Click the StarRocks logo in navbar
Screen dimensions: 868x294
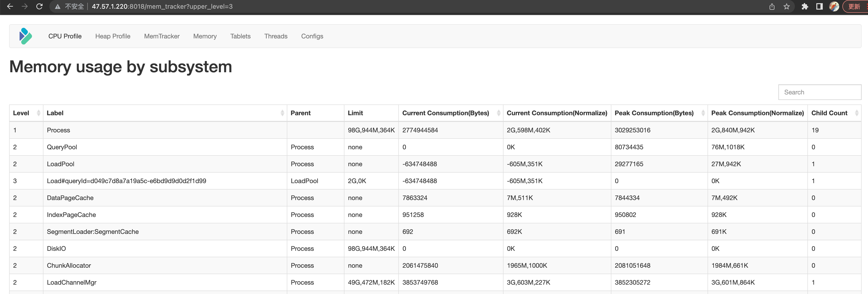[x=26, y=36]
